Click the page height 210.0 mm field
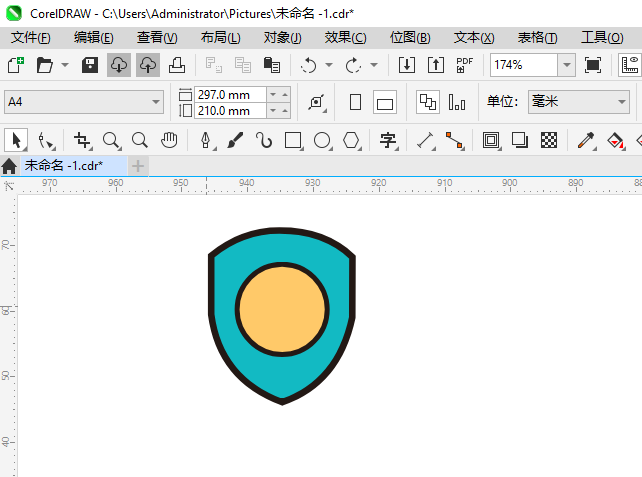The width and height of the screenshot is (642, 477). tap(231, 111)
